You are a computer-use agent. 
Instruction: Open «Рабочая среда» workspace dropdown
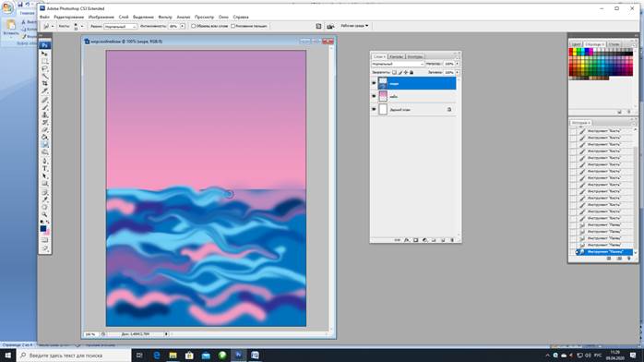354,26
